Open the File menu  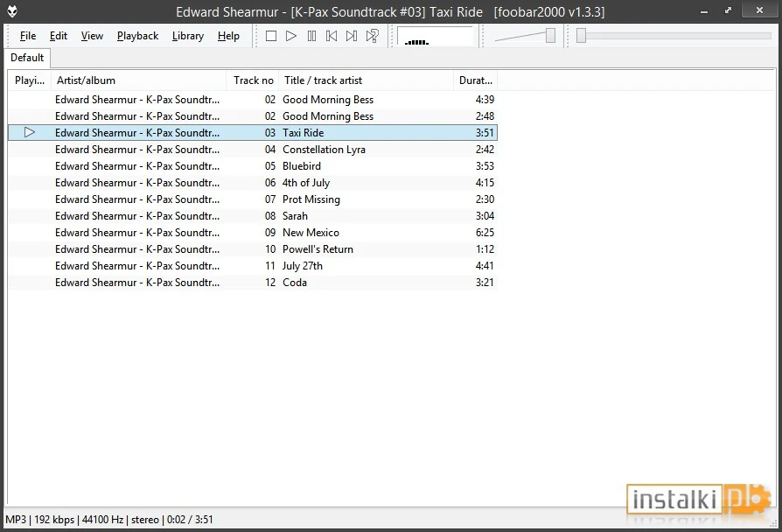(27, 36)
